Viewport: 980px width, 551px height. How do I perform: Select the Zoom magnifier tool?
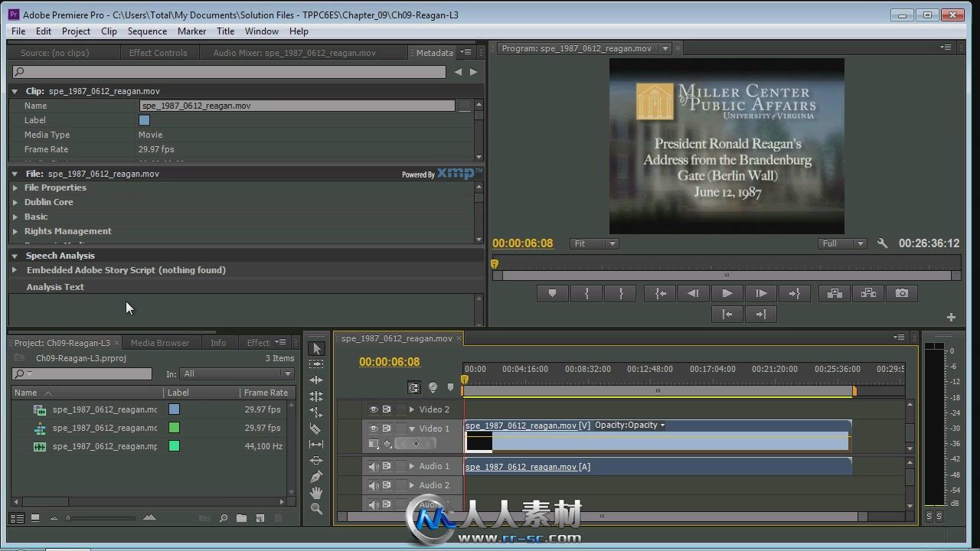[x=316, y=509]
